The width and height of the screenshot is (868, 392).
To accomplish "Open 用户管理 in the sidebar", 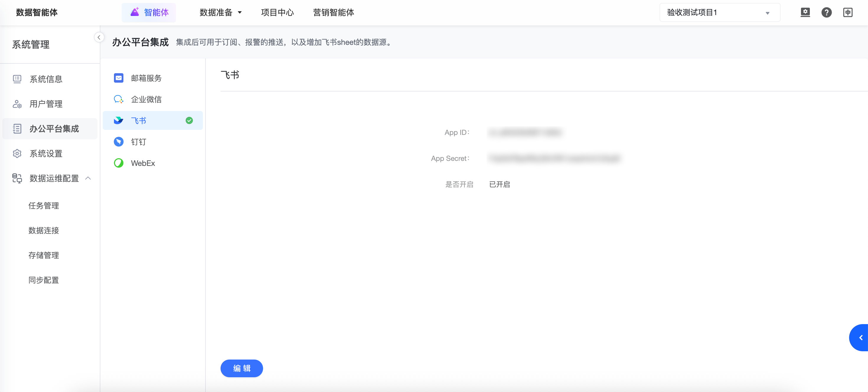I will point(46,104).
